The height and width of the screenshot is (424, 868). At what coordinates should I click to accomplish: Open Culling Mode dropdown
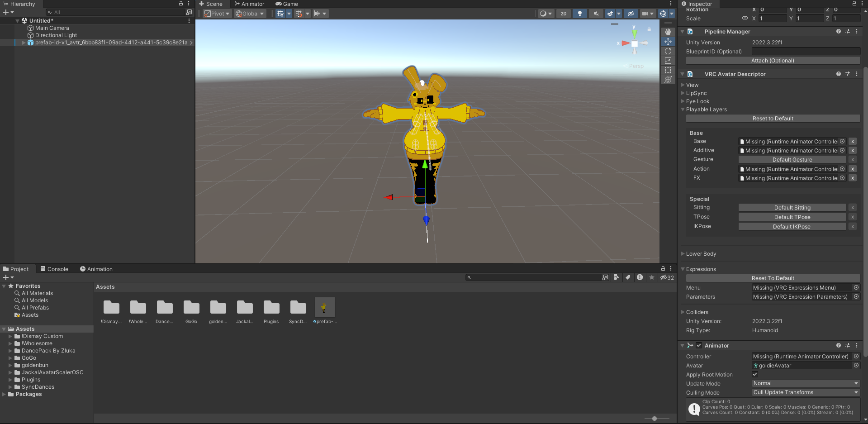pyautogui.click(x=806, y=392)
